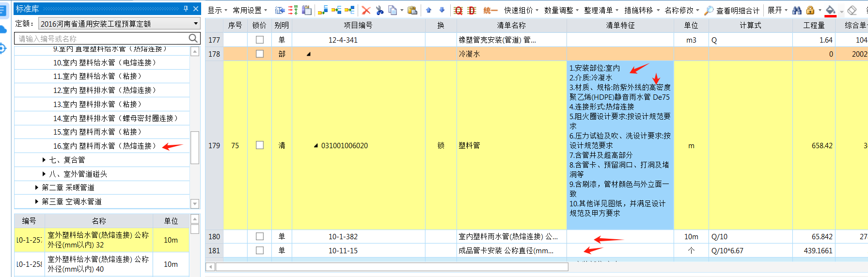Expand the 第二章 采暖管道 tree node
Viewport: 868px width, 277px height.
coord(36,187)
